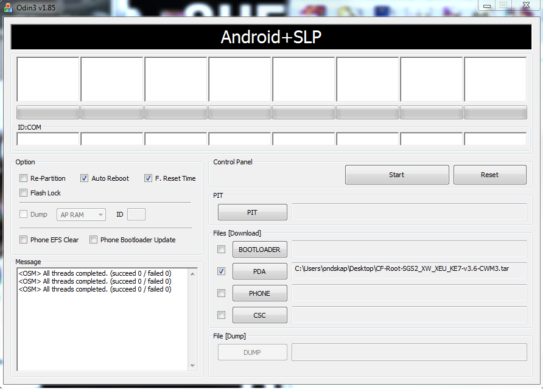
Task: Click the first ID:COM port field
Action: (x=48, y=139)
